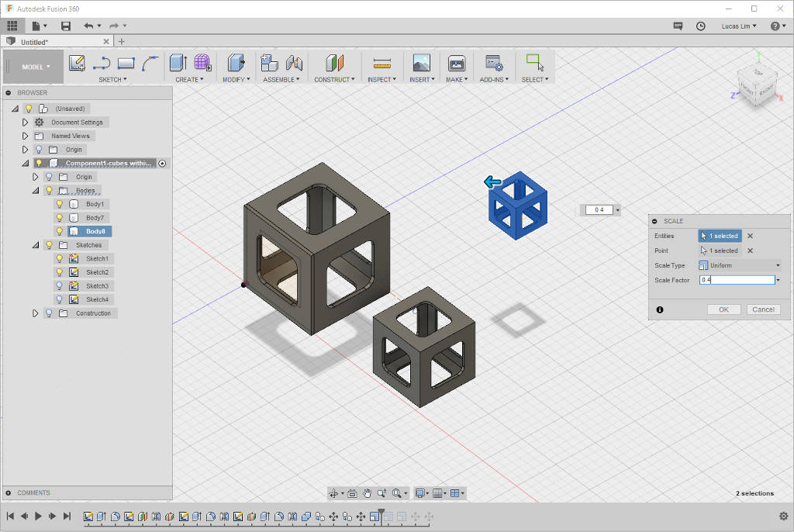
Task: Click the timeline playhead marker
Action: (x=381, y=513)
